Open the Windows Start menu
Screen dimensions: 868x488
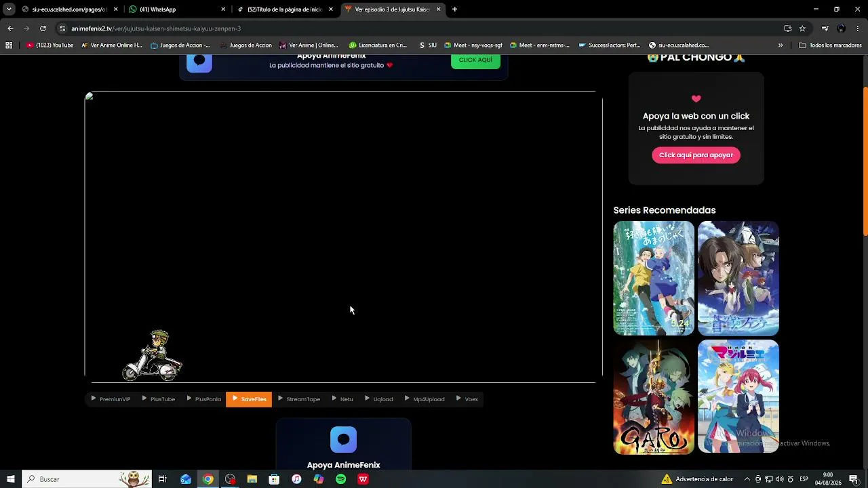point(11,479)
